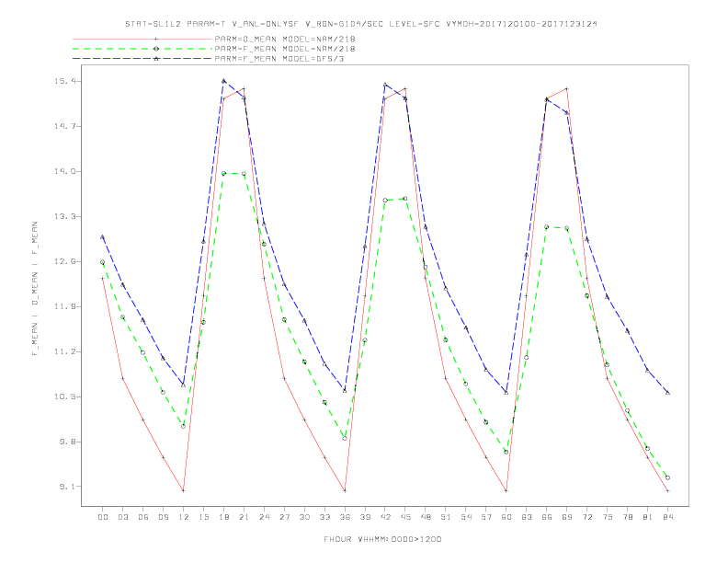Click the y-axis tick label 14.0
This screenshot has height=563, width=728.
click(x=64, y=171)
